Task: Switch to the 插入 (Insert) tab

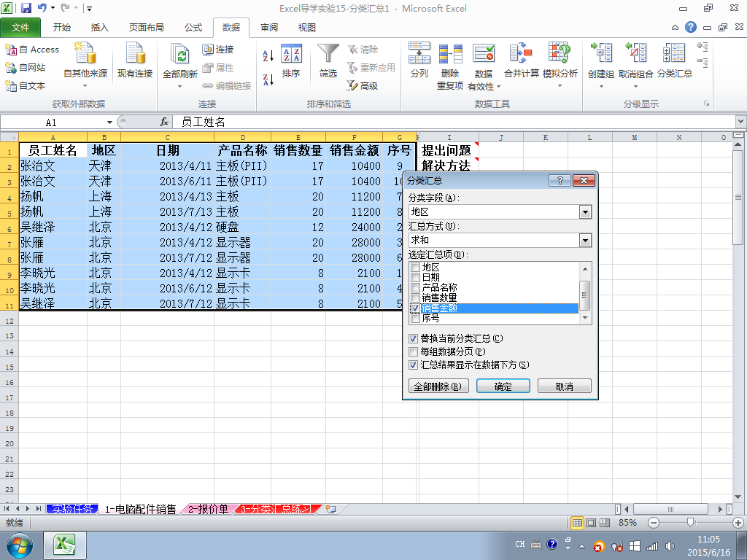Action: point(99,28)
